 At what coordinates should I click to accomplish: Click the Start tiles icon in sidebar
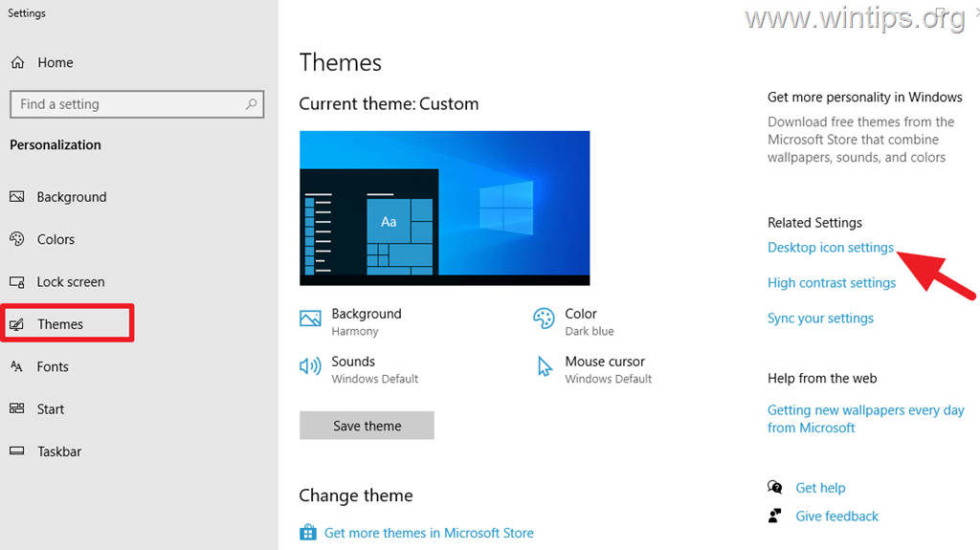coord(17,408)
